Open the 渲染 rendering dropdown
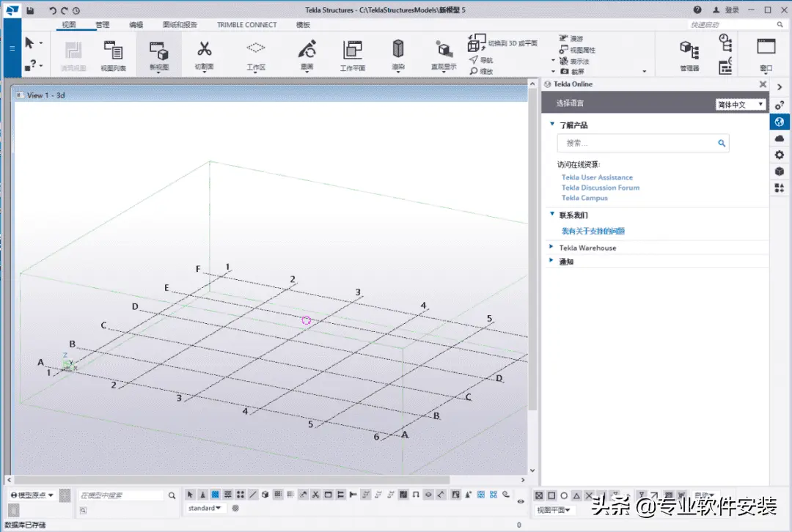 [398, 56]
